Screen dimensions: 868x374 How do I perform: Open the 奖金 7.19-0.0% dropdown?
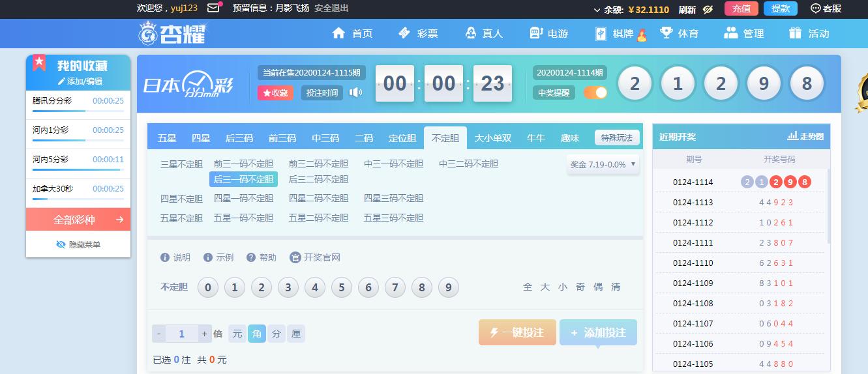tap(603, 165)
